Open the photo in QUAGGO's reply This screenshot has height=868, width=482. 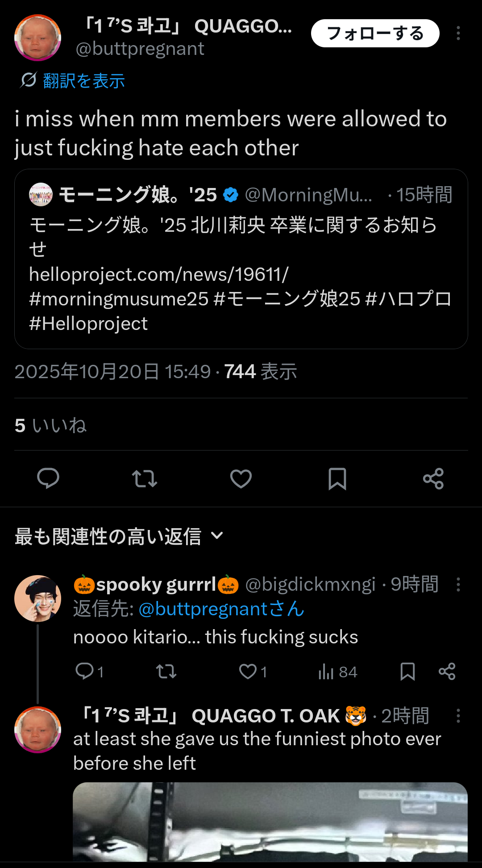[270, 822]
